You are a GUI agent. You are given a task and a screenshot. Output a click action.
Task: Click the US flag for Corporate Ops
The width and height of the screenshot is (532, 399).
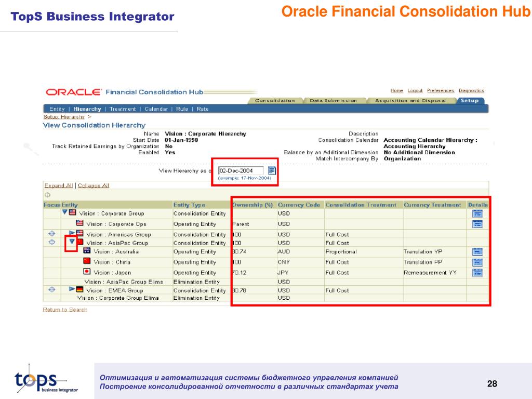coord(79,223)
